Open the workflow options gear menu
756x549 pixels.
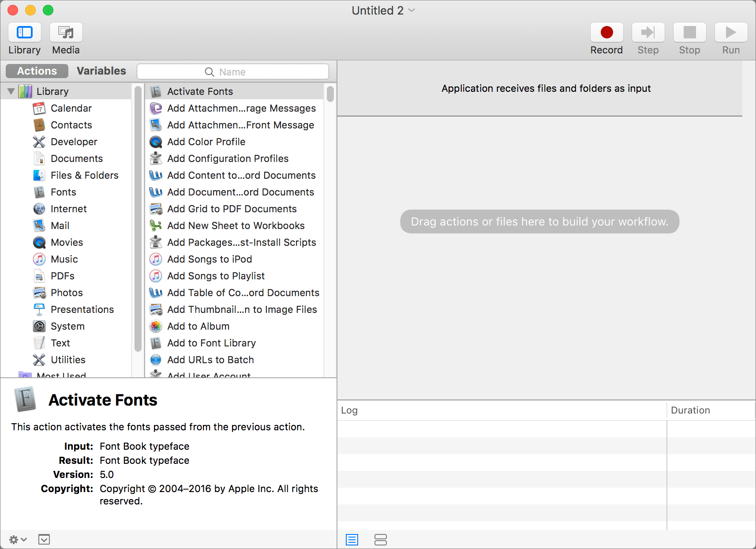(13, 539)
